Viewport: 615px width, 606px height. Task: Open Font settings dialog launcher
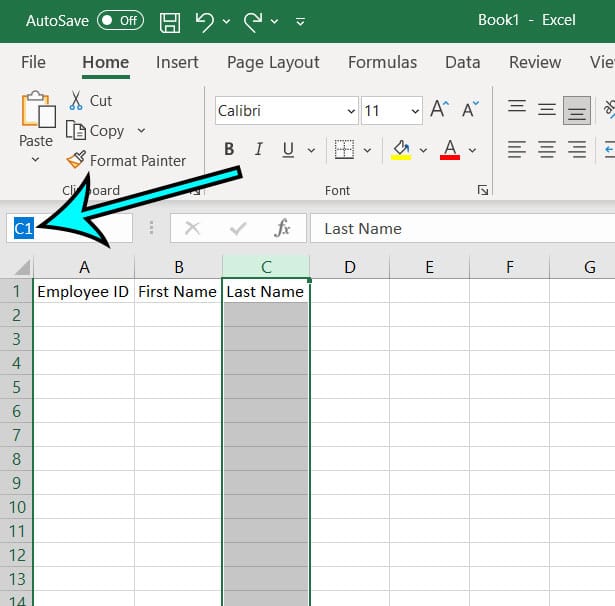coord(483,190)
